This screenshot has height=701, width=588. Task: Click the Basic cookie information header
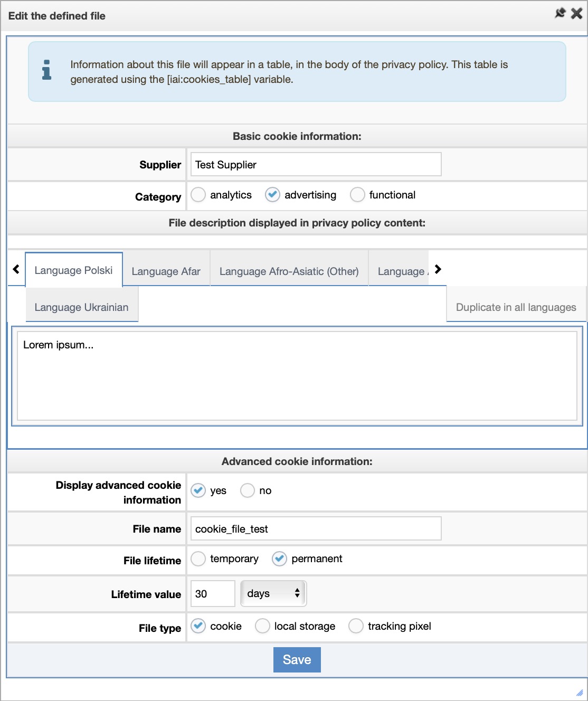pos(297,136)
